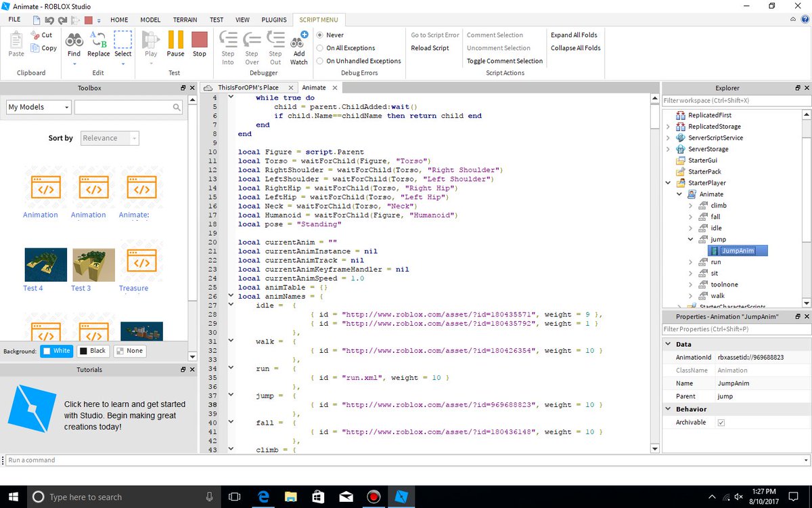The width and height of the screenshot is (812, 508).
Task: Switch to the MODEL ribbon tab
Action: click(150, 20)
